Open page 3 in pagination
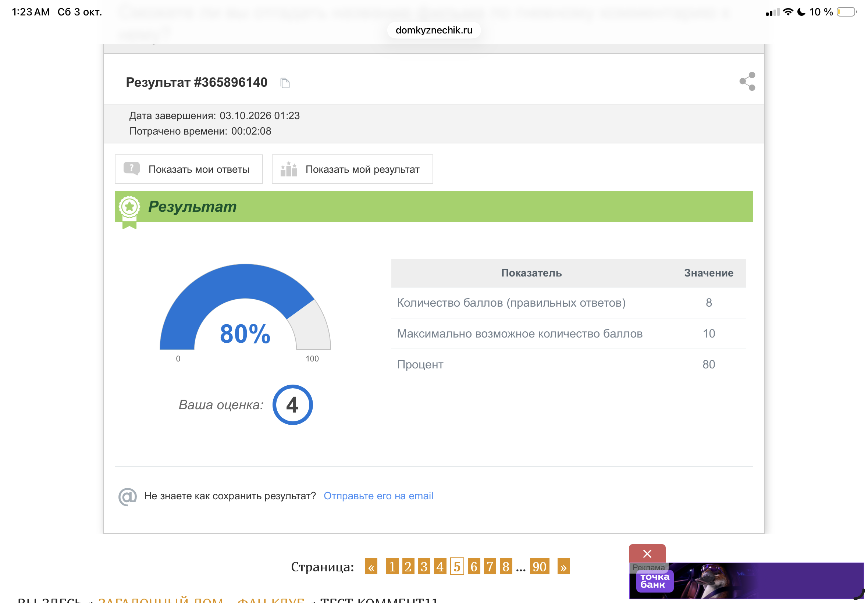 pyautogui.click(x=424, y=566)
